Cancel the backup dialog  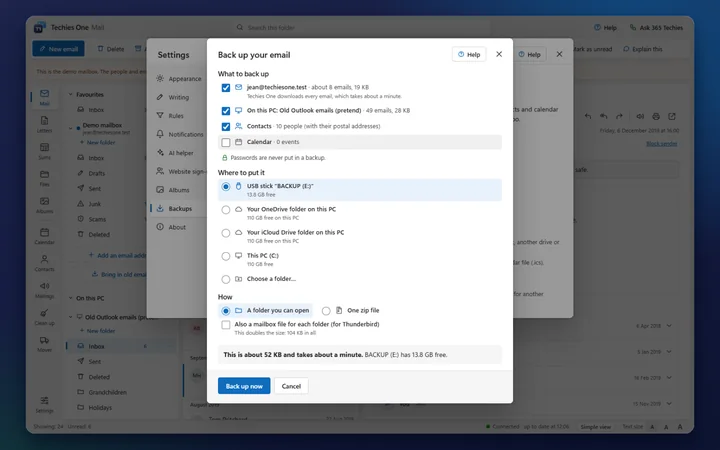(291, 386)
